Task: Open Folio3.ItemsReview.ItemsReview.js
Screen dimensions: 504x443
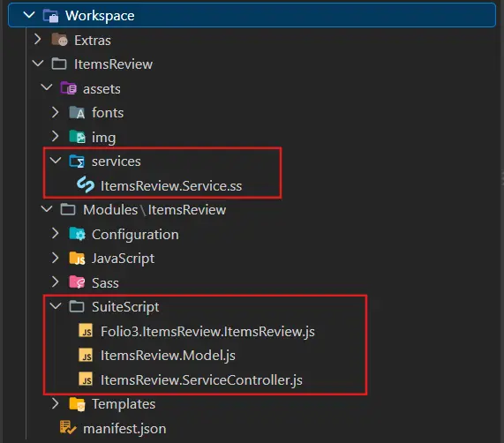Action: pyautogui.click(x=207, y=332)
